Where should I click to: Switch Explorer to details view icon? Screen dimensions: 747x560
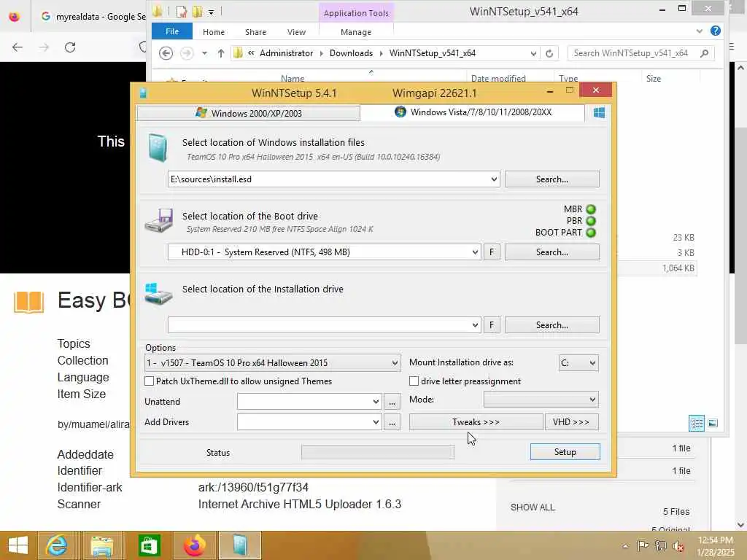[697, 423]
